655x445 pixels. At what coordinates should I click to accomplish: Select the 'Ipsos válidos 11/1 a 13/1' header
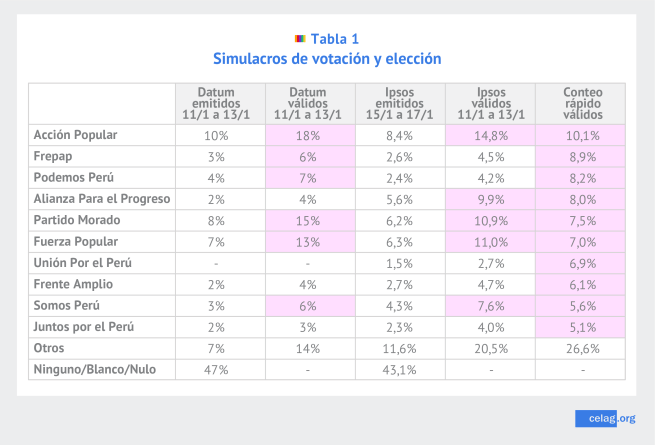point(490,104)
